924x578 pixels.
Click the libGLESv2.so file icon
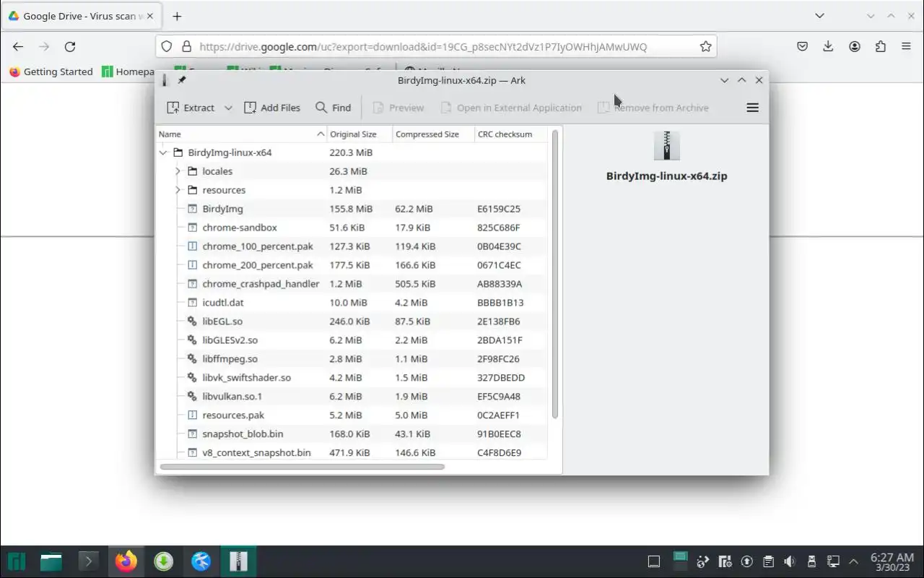[x=192, y=340]
